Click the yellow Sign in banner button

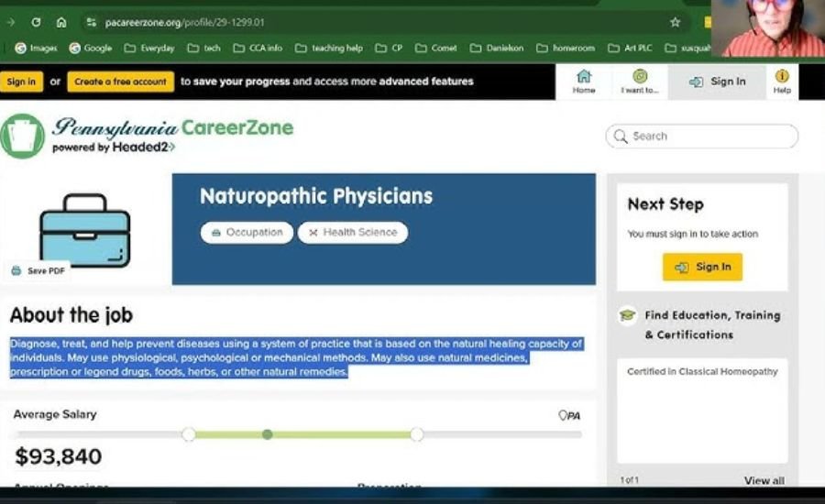21,82
